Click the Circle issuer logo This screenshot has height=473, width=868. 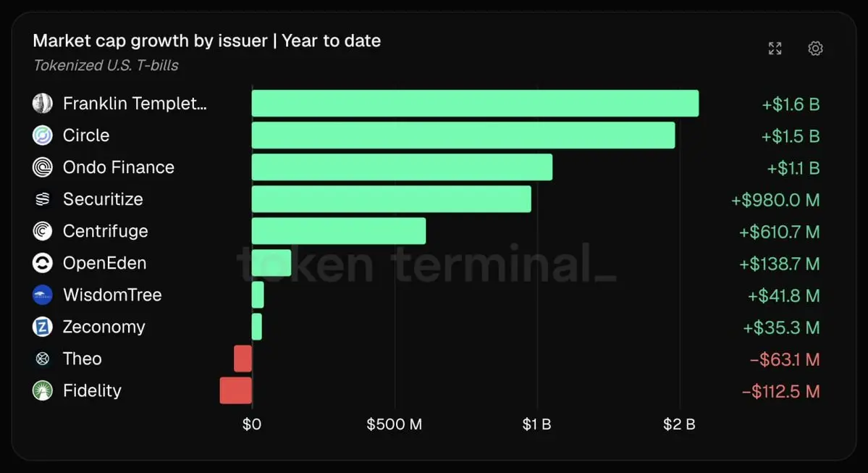point(43,135)
